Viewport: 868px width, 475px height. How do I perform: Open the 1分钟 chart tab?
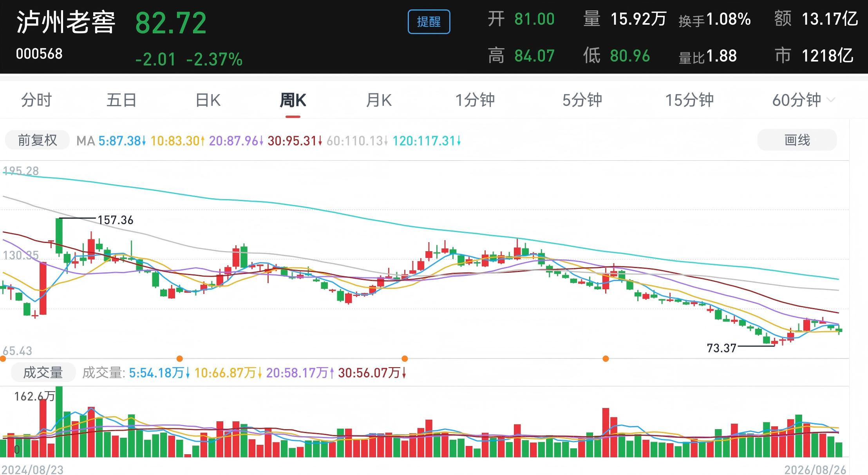tap(475, 100)
